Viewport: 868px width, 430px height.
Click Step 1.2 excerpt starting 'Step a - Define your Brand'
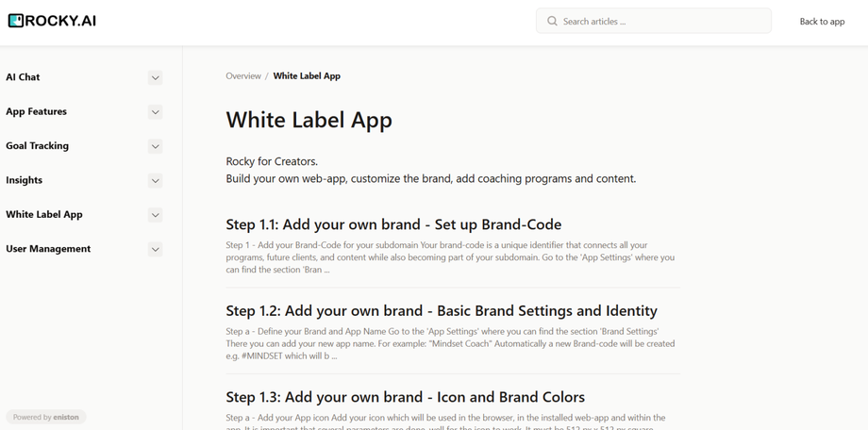point(450,343)
